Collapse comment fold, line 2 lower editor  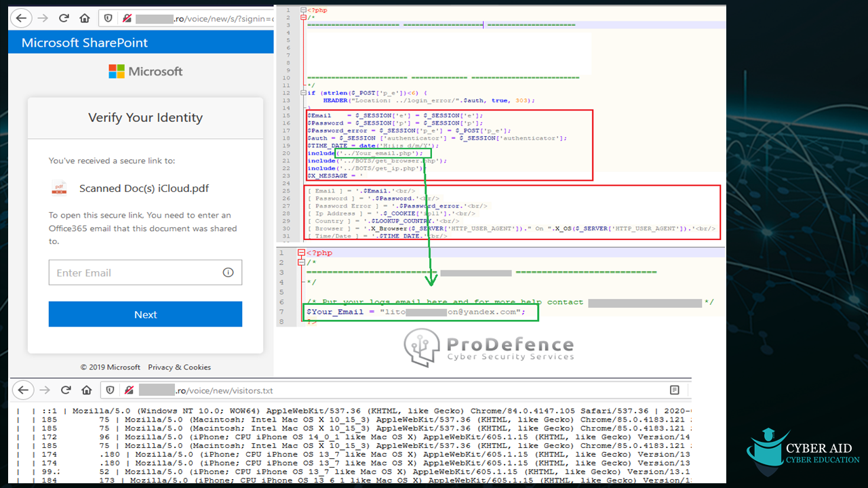tap(302, 262)
